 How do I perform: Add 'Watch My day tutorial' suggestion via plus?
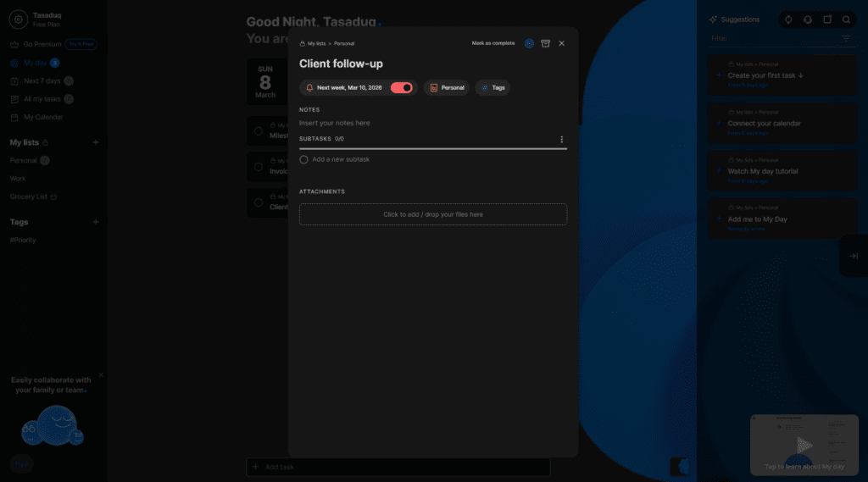point(719,171)
